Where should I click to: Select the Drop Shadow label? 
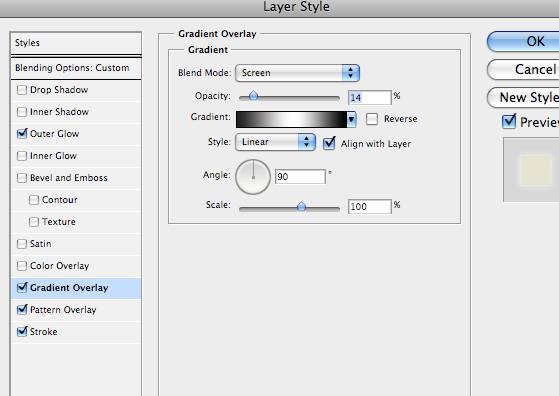pyautogui.click(x=59, y=90)
